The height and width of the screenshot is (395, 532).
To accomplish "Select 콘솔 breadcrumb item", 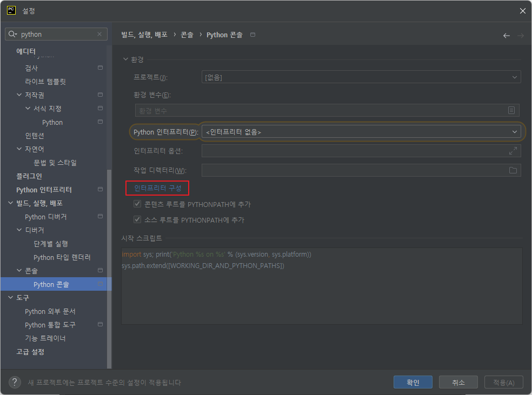I will click(187, 35).
